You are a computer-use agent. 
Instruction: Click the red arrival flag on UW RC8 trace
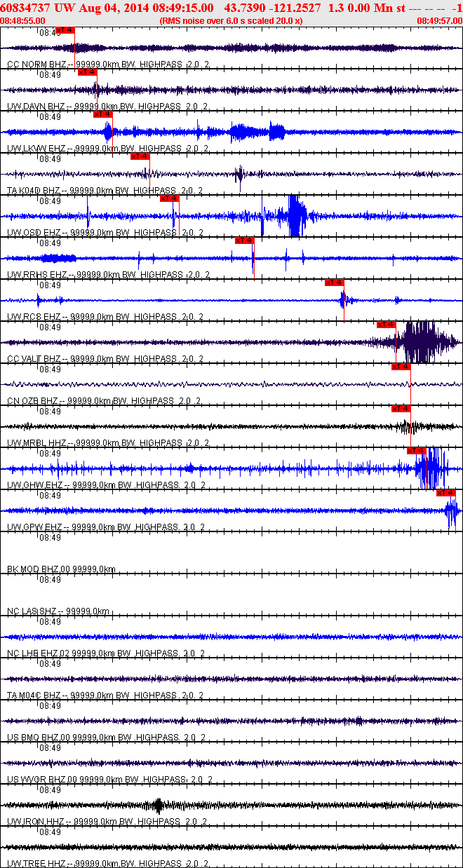click(335, 283)
